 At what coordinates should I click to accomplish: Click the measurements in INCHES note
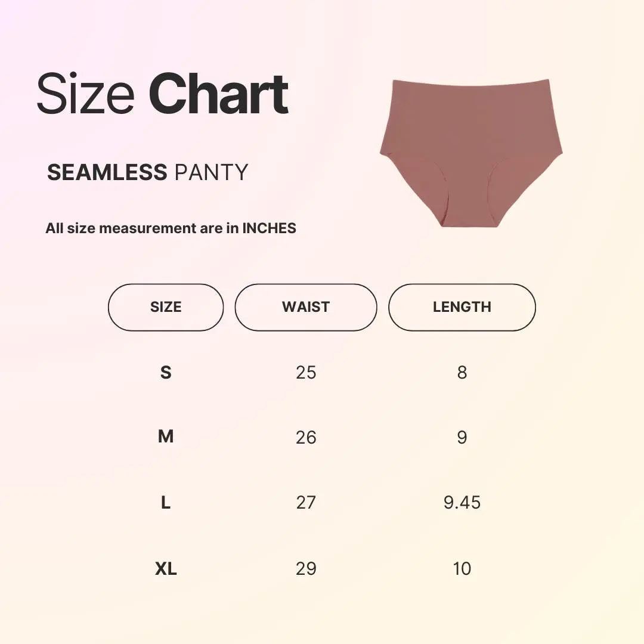coord(171,228)
